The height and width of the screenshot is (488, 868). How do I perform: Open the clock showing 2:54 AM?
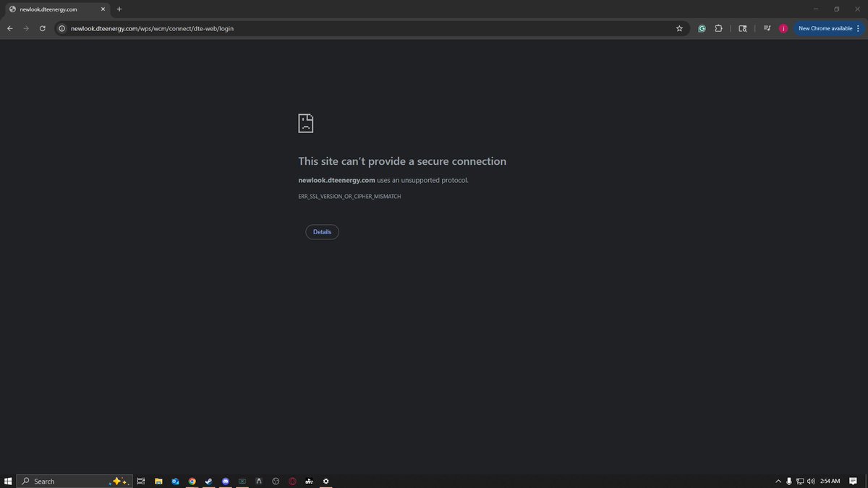(x=830, y=481)
